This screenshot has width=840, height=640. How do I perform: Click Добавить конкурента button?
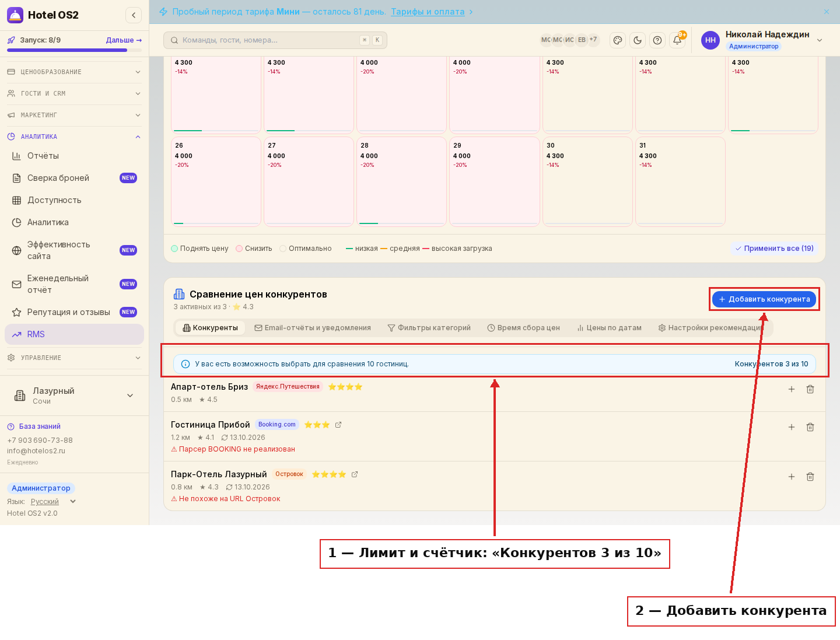point(764,299)
